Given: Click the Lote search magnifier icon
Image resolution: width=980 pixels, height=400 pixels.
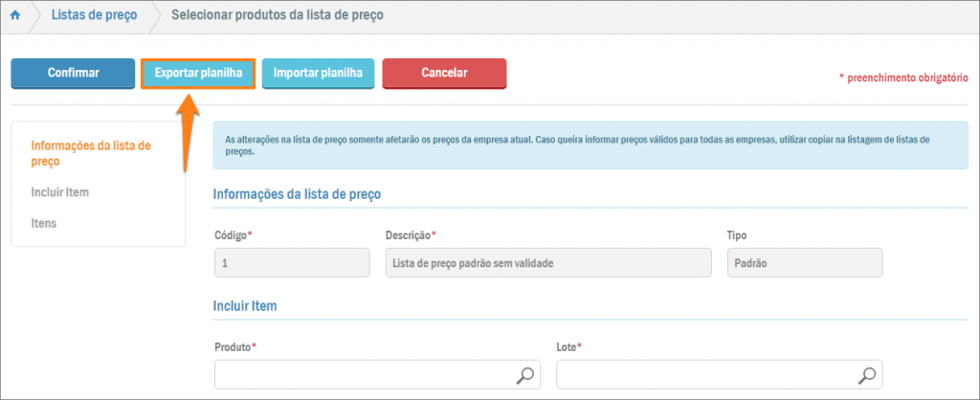Looking at the screenshot, I should 866,375.
